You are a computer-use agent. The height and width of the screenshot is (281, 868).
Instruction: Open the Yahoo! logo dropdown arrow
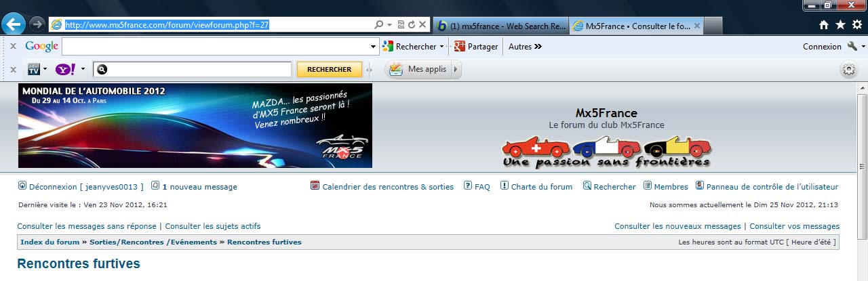point(83,69)
